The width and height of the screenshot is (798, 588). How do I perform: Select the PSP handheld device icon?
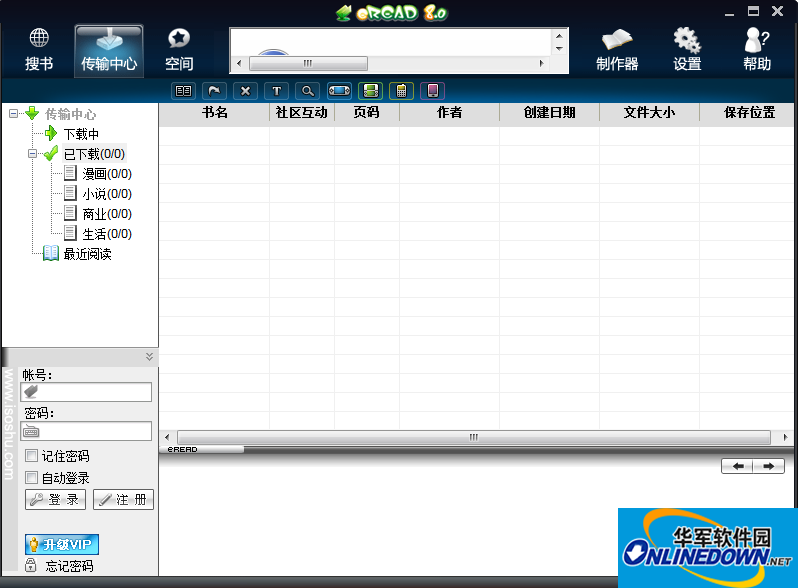pos(340,90)
